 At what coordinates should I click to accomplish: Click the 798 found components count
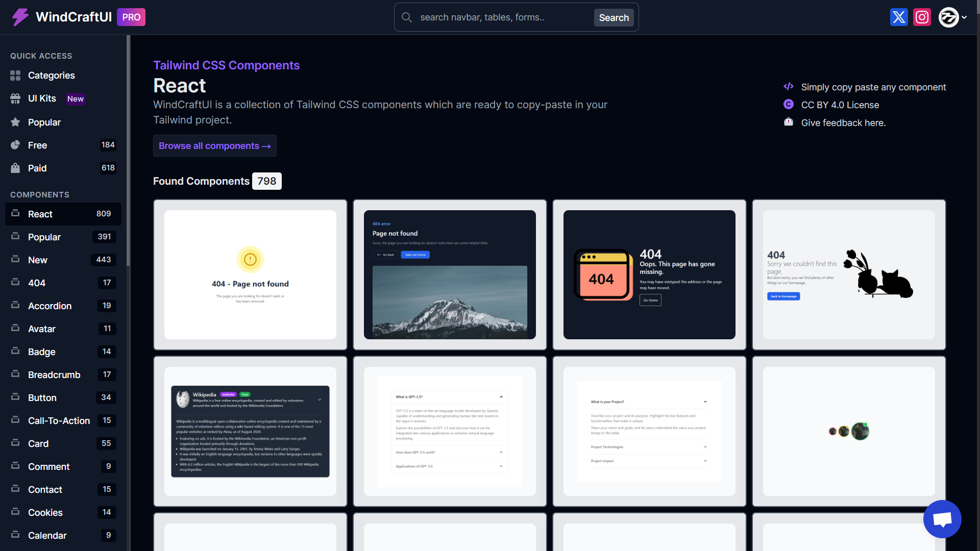(x=267, y=181)
